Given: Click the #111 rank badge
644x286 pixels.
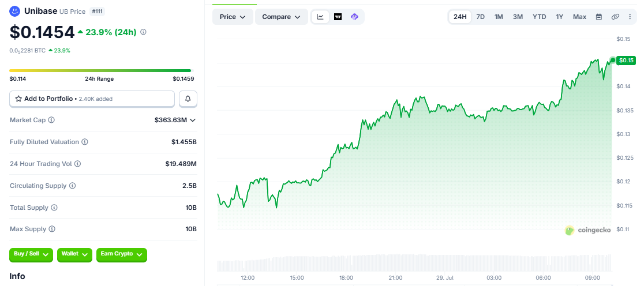Looking at the screenshot, I should coord(98,12).
